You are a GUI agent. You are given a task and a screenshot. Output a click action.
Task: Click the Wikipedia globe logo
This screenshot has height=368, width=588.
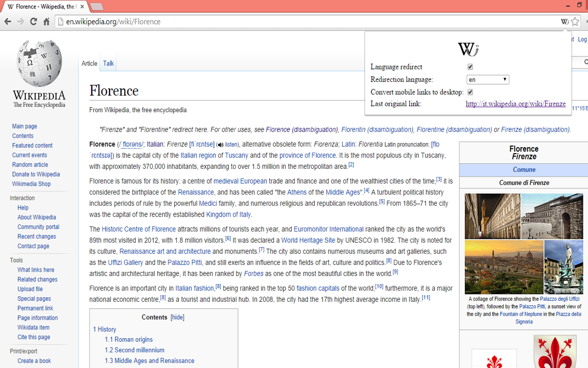[x=39, y=63]
